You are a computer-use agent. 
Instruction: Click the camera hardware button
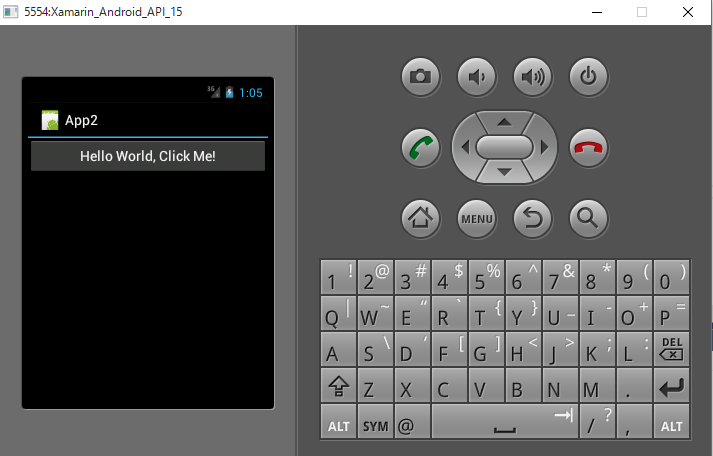(421, 76)
